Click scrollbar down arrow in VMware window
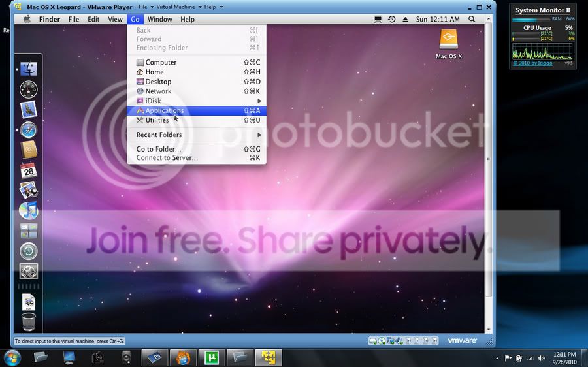The image size is (588, 367). coord(488,330)
